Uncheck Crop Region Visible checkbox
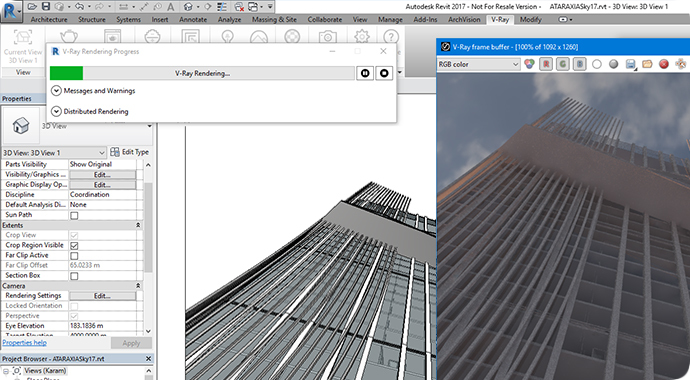Image resolution: width=690 pixels, height=380 pixels. (x=74, y=245)
